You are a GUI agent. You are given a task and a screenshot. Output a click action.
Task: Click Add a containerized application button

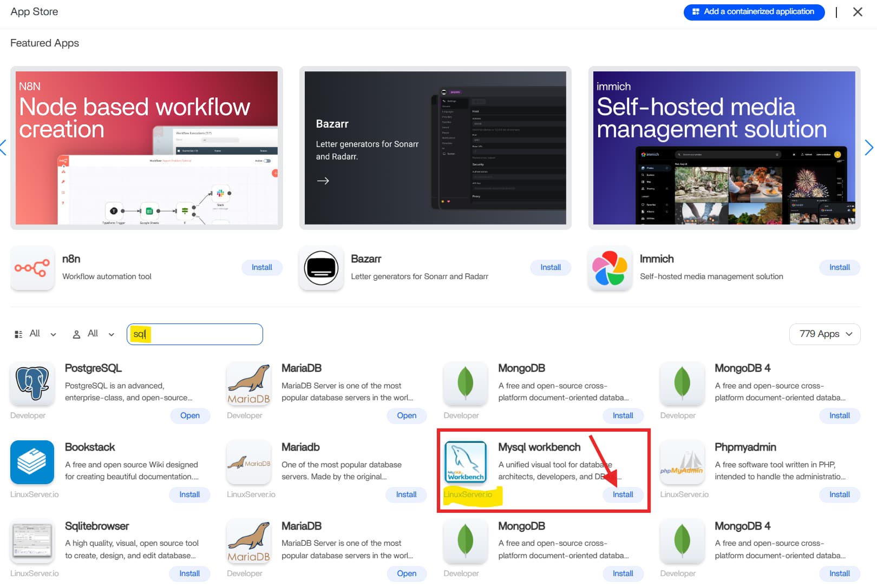click(x=754, y=12)
